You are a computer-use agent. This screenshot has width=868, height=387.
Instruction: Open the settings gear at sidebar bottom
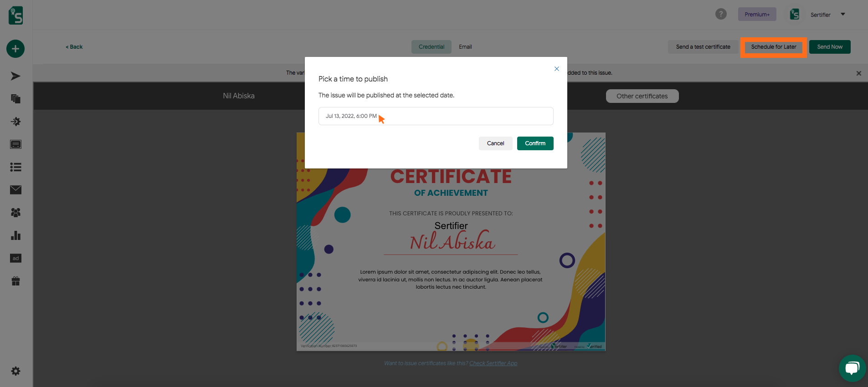(x=15, y=371)
